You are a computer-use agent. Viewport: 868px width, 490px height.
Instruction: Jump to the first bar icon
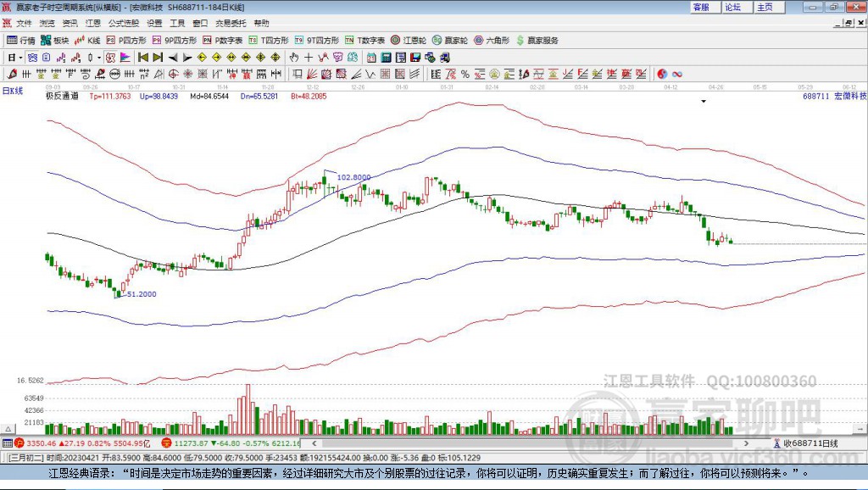click(142, 57)
